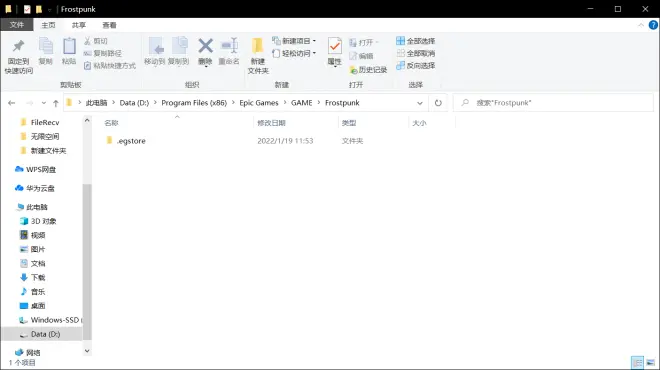Open the File (文件) menu tab
The width and height of the screenshot is (660, 370).
pos(17,25)
